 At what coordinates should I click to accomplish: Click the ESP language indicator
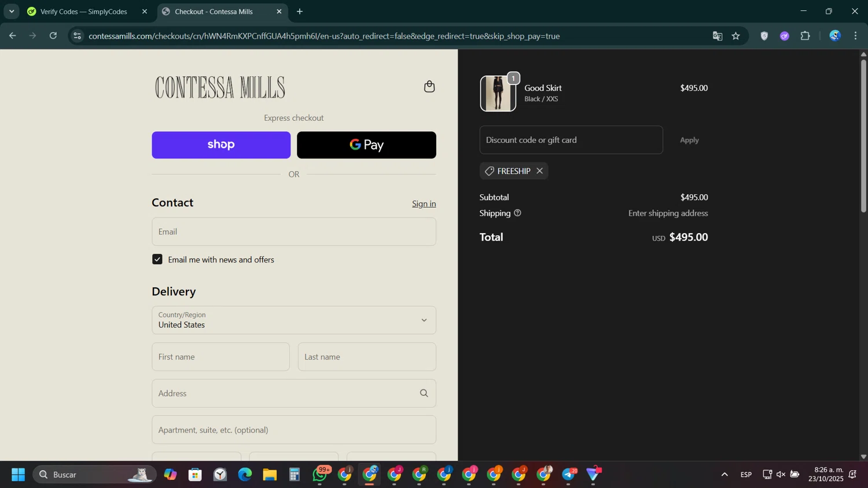coord(746,475)
